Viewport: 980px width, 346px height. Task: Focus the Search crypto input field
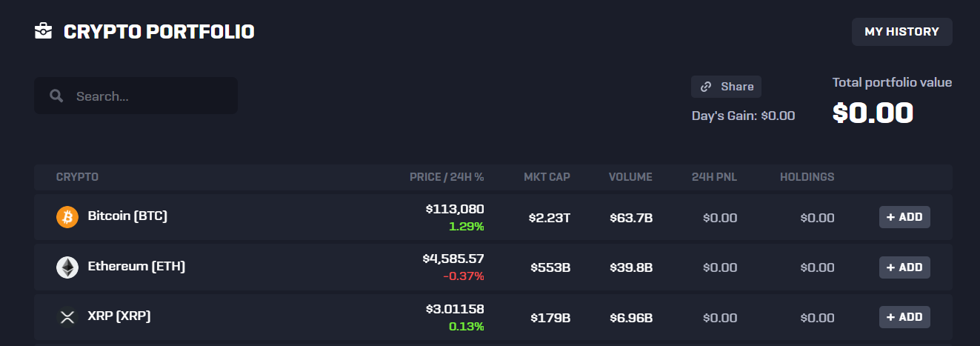[x=136, y=96]
